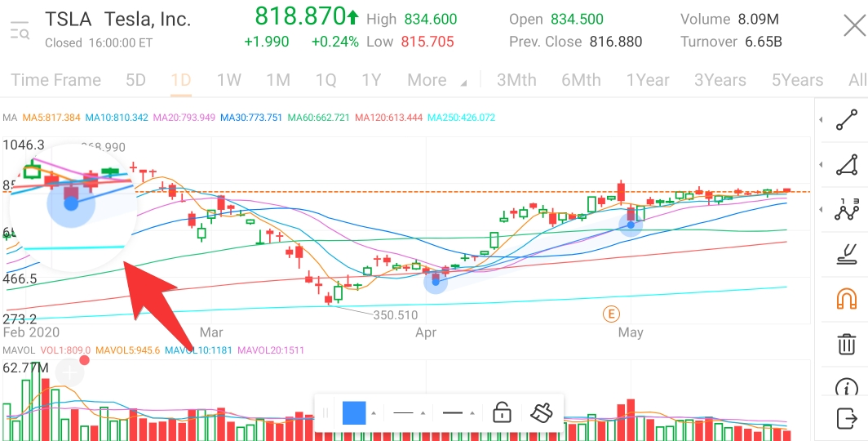Click the 818.870 last price
Viewport: 868px width, 441px height.
(300, 16)
